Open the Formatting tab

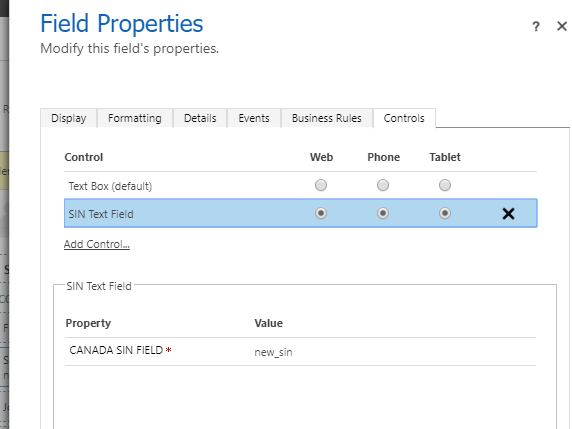click(135, 118)
